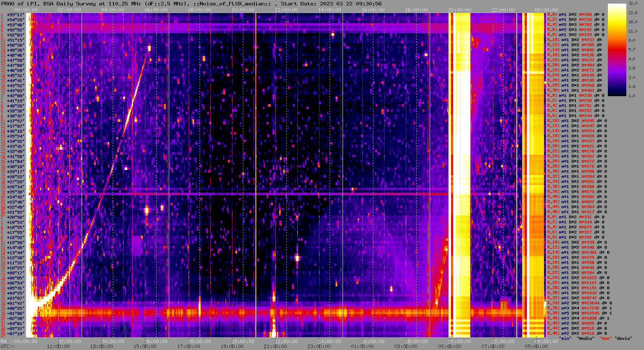Viewport: 644px width, 350px height.
Task: Click the '::Noise_of_FLUX_median::' label in the title
Action: tap(232, 4)
